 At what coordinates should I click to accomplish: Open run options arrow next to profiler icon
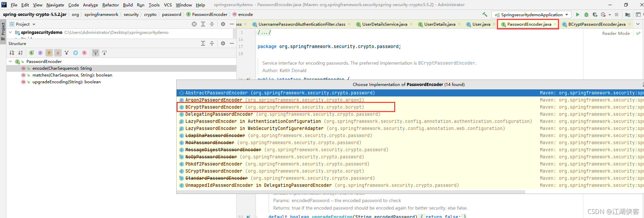(609, 15)
